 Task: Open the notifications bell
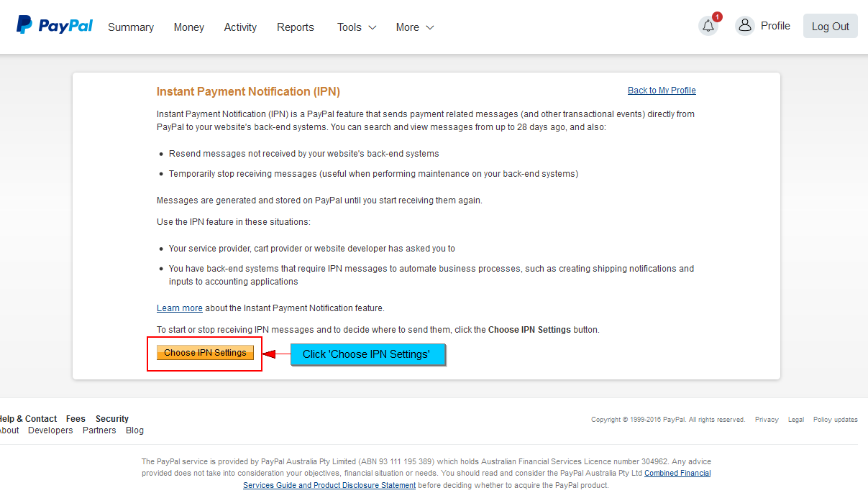coord(708,26)
